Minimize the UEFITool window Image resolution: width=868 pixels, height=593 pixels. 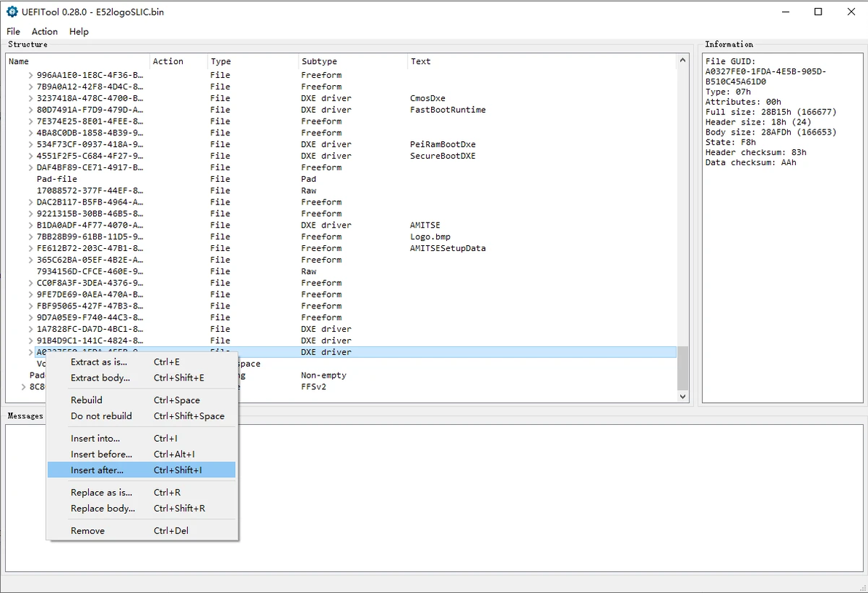(786, 12)
